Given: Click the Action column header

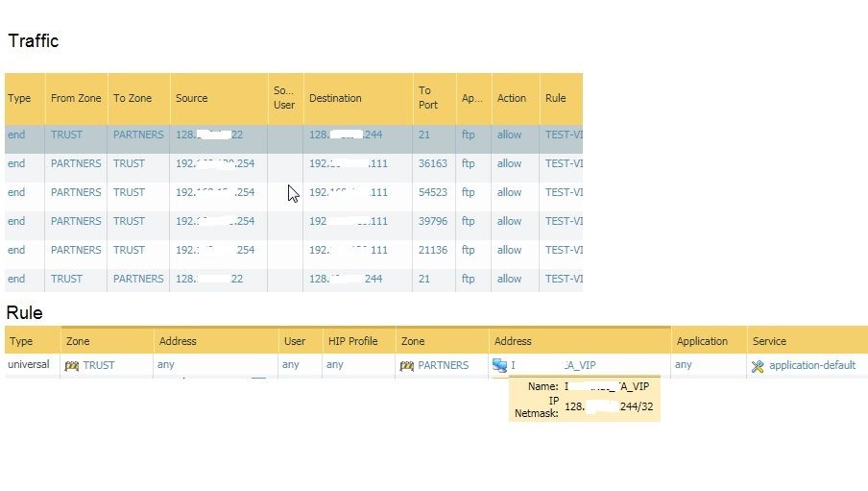Looking at the screenshot, I should [512, 98].
